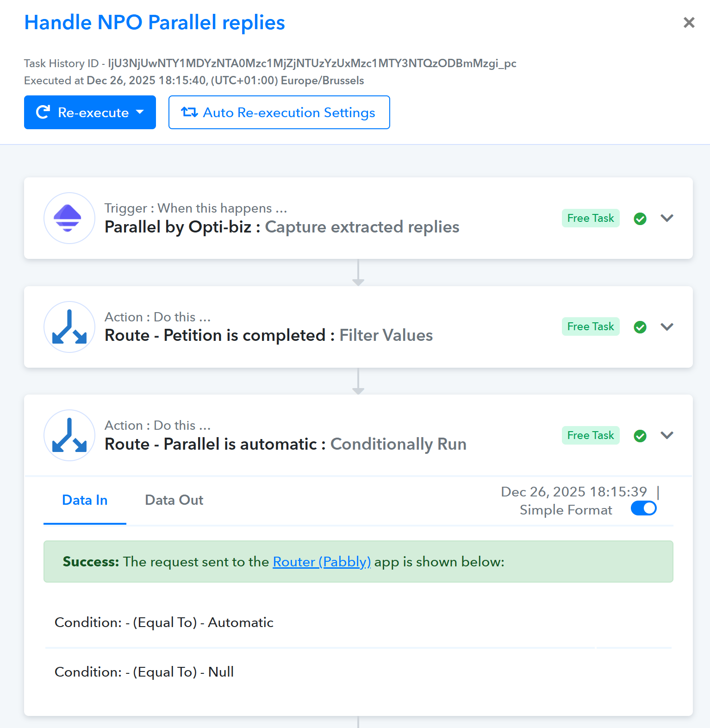Click the Parallel is automatic router icon
Image resolution: width=710 pixels, height=728 pixels.
point(69,435)
